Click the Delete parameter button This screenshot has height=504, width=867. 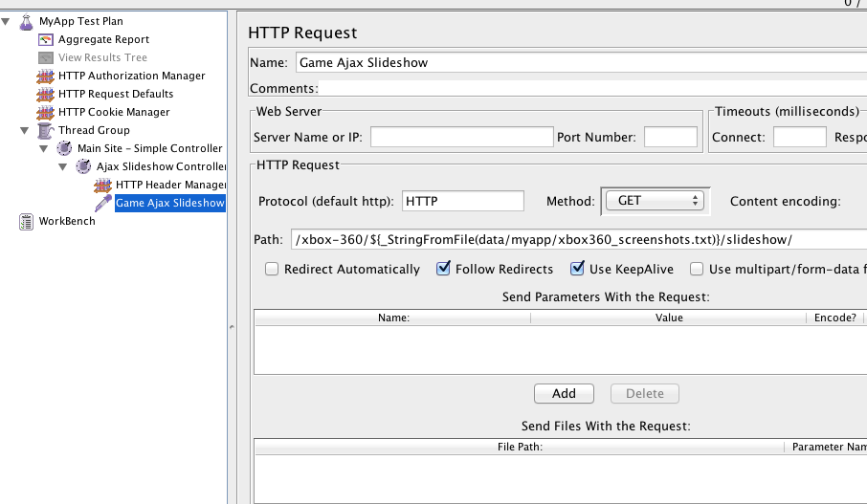click(x=644, y=393)
